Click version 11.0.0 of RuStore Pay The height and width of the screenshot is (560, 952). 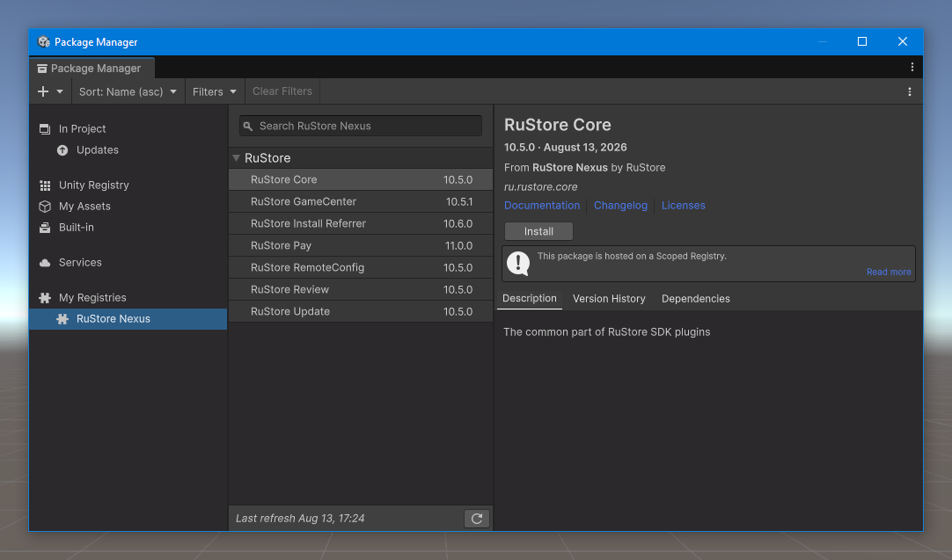(x=458, y=246)
